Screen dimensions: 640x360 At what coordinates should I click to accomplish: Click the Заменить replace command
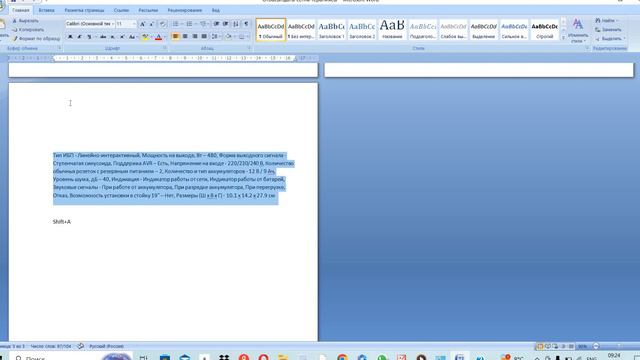point(608,30)
